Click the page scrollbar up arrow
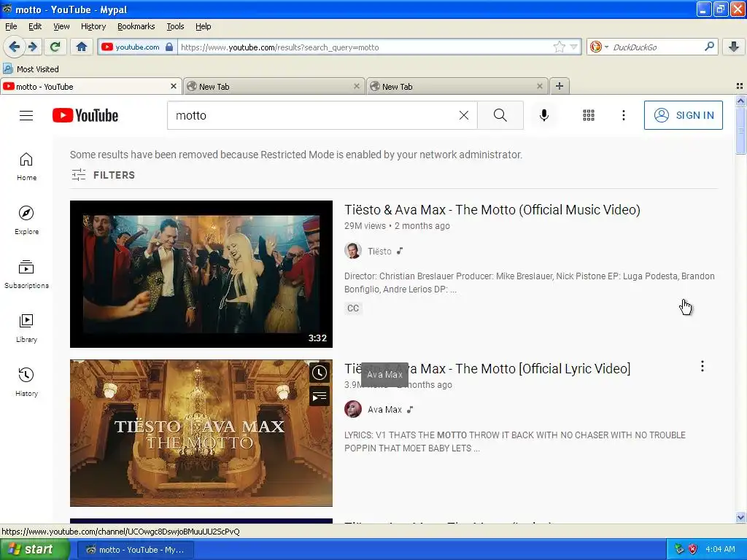Image resolution: width=747 pixels, height=560 pixels. [740, 101]
